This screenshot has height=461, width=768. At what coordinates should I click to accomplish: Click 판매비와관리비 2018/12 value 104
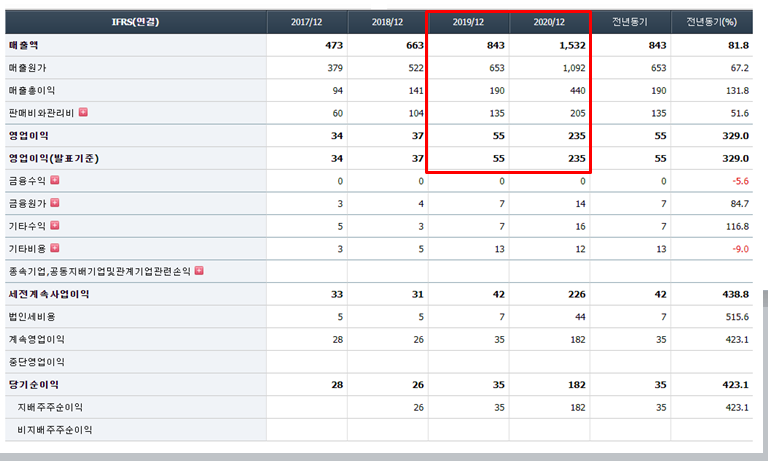click(x=416, y=113)
